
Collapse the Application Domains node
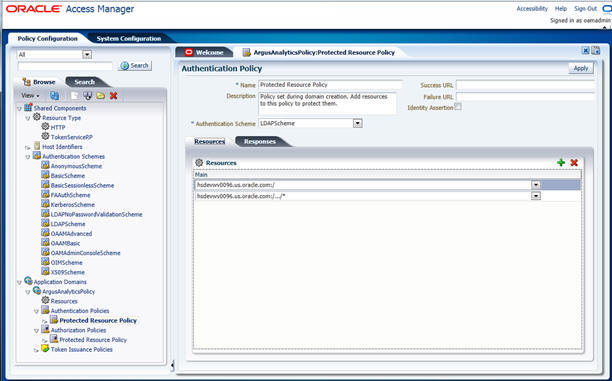coord(20,282)
